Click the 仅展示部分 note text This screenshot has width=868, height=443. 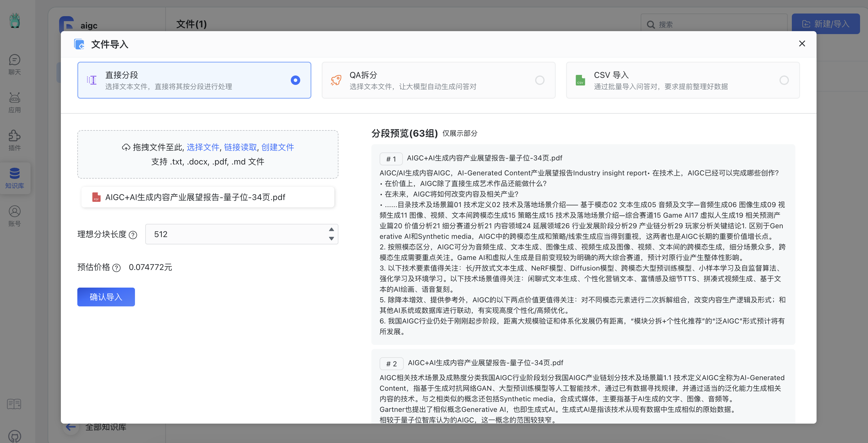(460, 134)
